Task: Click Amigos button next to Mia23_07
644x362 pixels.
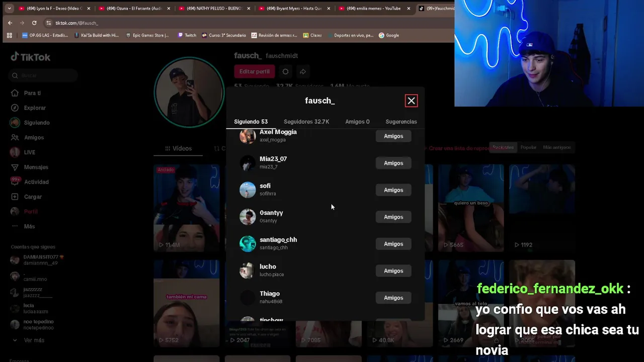Action: click(393, 163)
